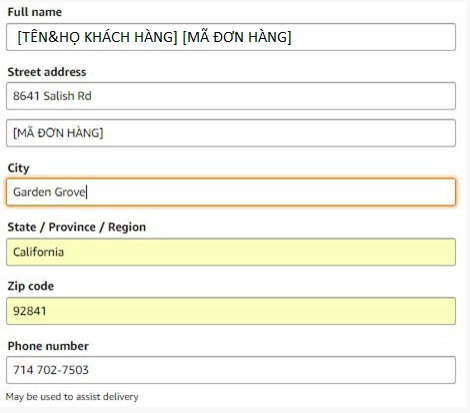Click on the 'Garden Grove' city text
This screenshot has width=470, height=413.
pyautogui.click(x=49, y=192)
